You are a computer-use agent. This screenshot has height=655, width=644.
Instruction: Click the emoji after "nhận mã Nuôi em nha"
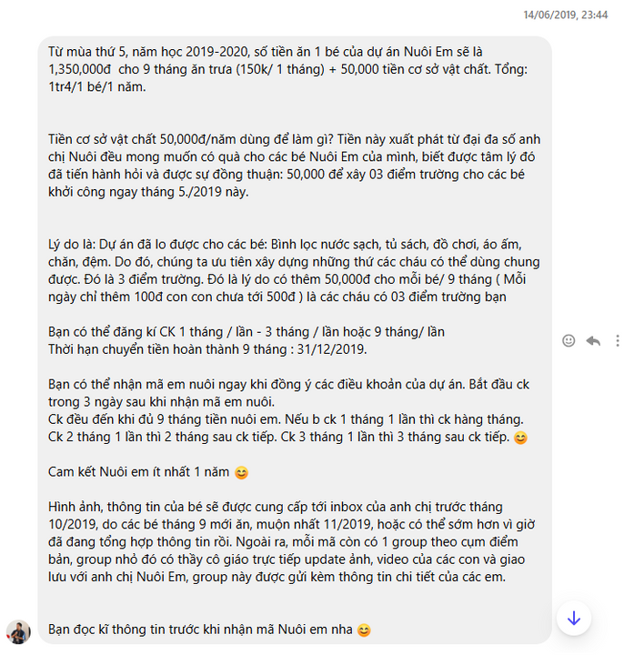point(364,629)
